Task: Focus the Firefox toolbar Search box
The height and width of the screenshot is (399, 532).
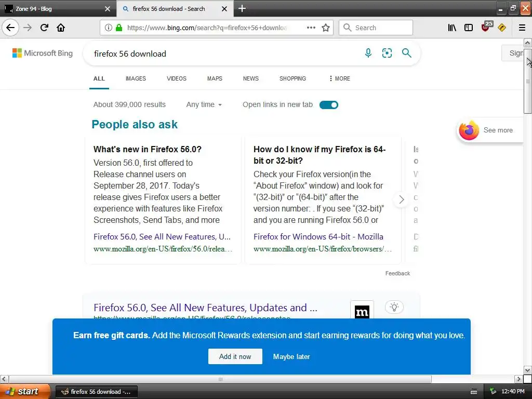Action: [376, 28]
